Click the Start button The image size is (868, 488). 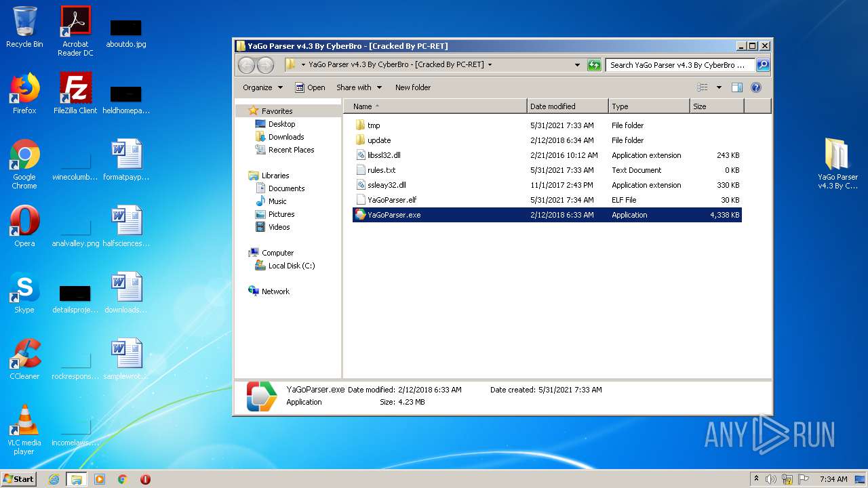click(x=19, y=479)
